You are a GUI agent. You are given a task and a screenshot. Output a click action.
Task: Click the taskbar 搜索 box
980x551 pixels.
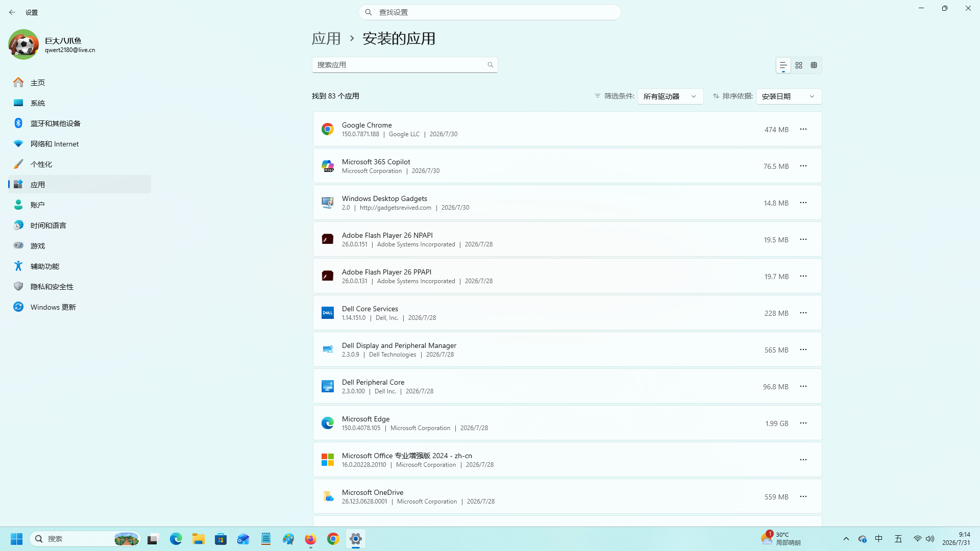[x=85, y=539]
